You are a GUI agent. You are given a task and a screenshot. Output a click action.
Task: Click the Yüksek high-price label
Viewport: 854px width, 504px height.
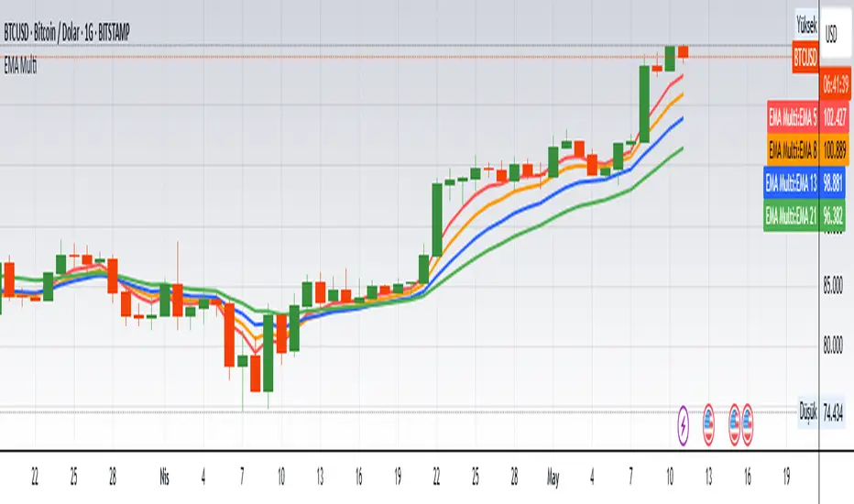point(806,25)
